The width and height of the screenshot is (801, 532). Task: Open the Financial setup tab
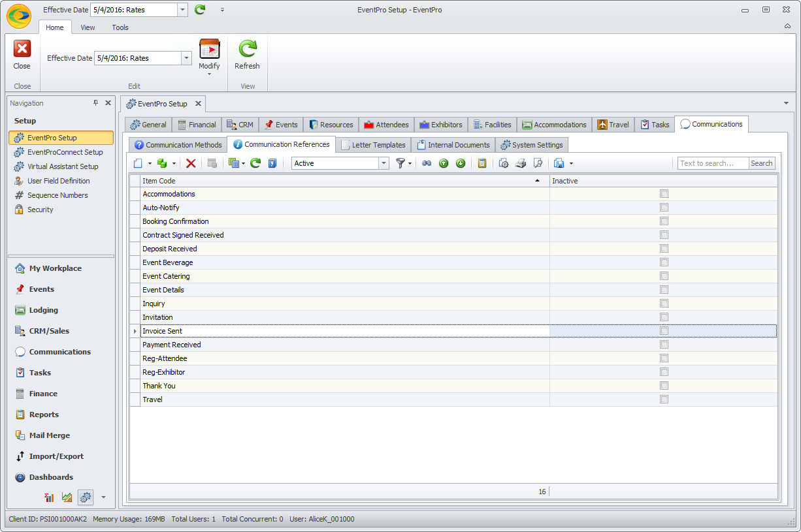[197, 125]
